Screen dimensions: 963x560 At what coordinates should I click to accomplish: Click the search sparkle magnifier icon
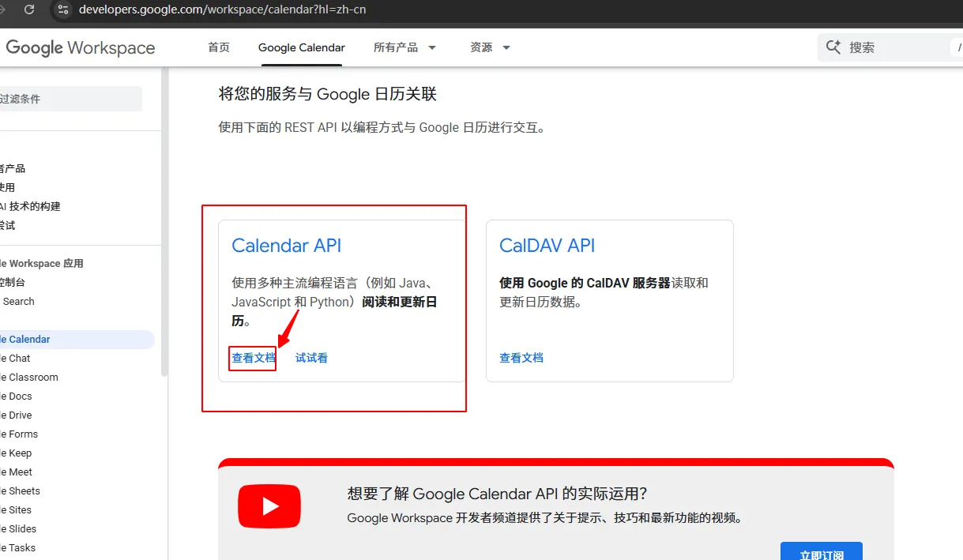click(x=833, y=47)
